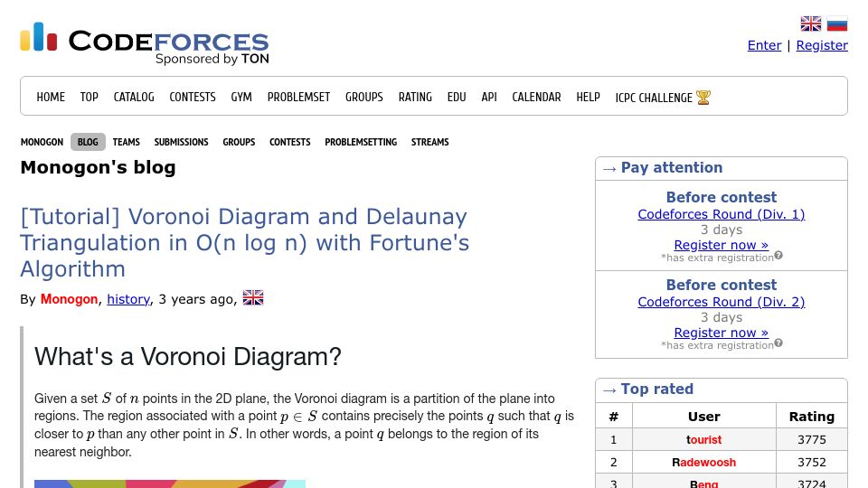Select CONTESTS tab in profile submenu

[290, 142]
